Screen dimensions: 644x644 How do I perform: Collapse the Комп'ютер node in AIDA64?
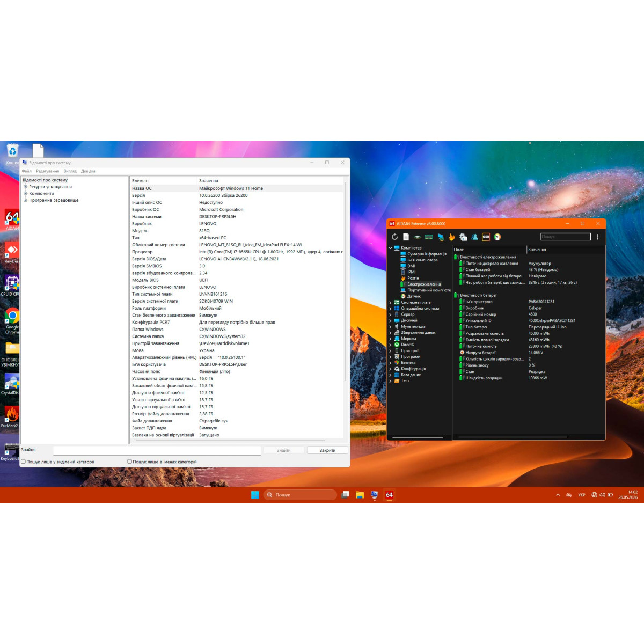point(390,248)
